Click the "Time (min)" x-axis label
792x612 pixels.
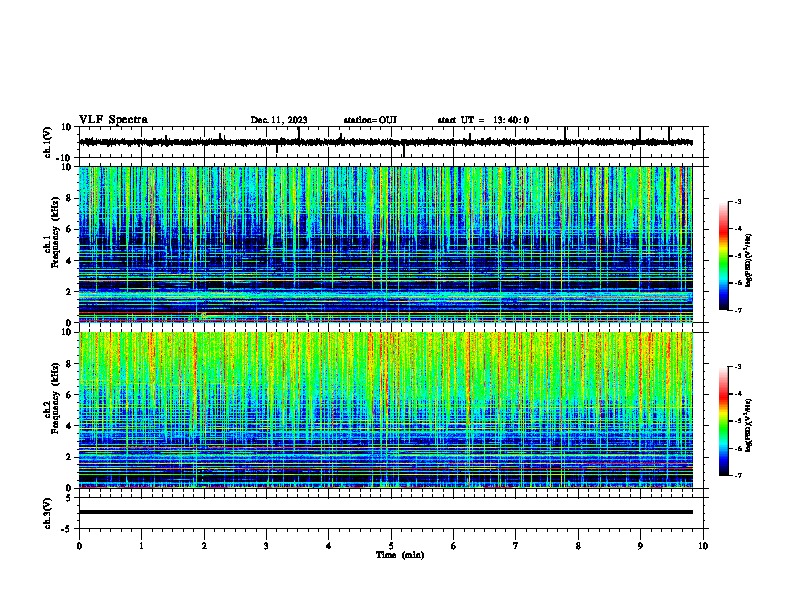400,555
